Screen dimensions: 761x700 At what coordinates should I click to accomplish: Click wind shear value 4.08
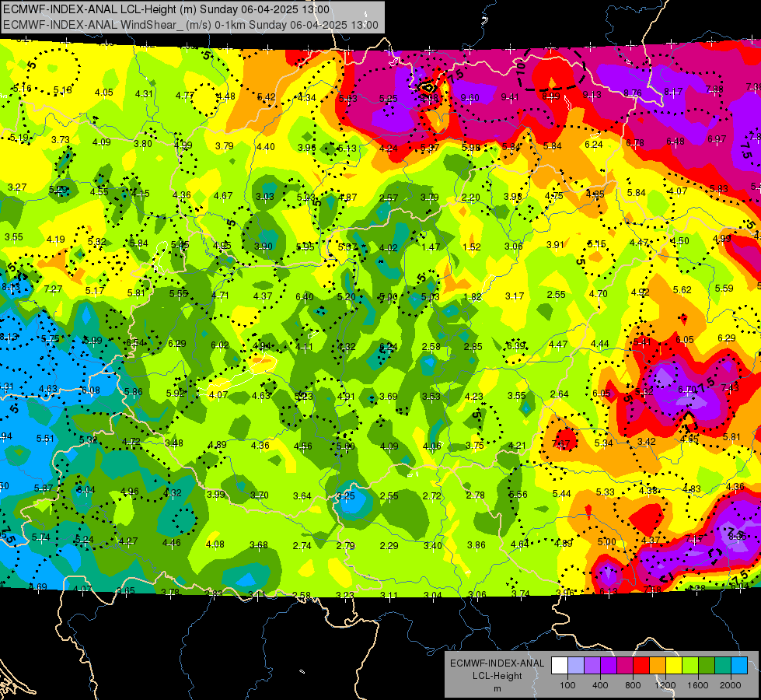pos(215,544)
